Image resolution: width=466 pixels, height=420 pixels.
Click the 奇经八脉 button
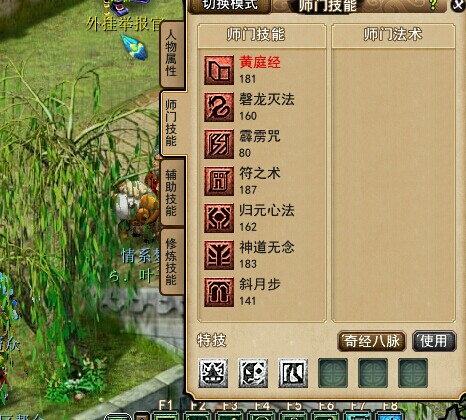[372, 341]
